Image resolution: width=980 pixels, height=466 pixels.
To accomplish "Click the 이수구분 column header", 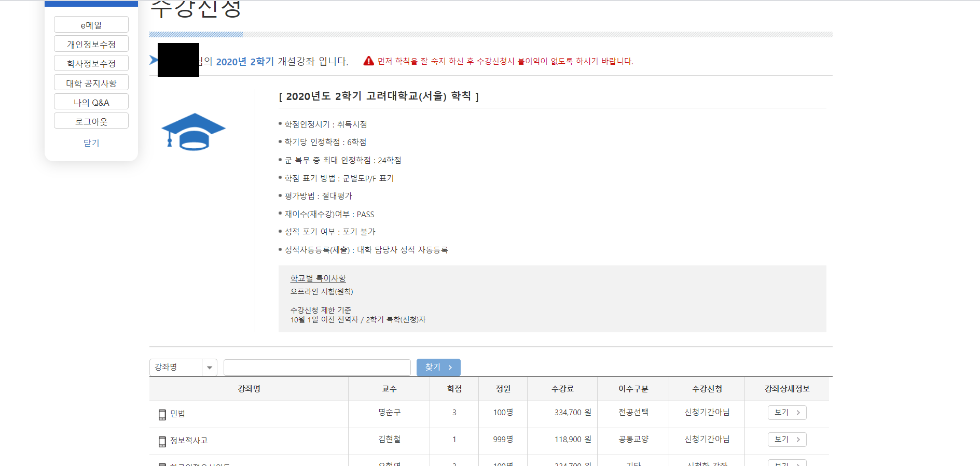I will 633,389.
